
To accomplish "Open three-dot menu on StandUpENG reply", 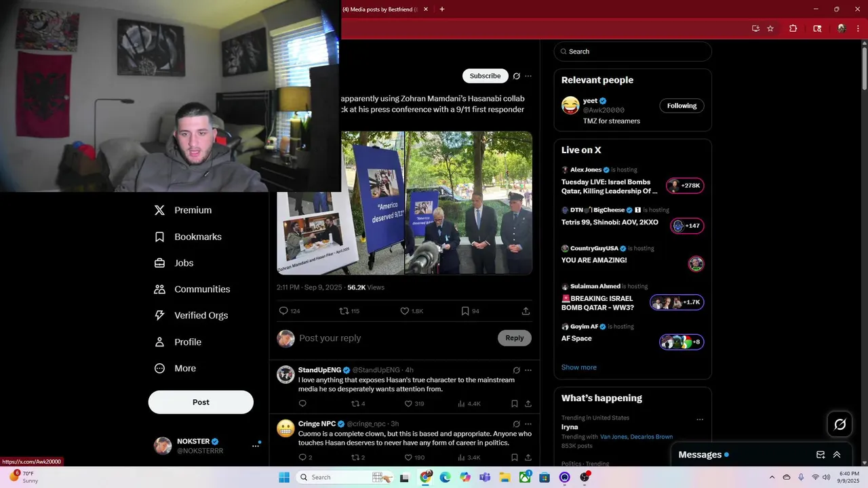I will tap(528, 370).
